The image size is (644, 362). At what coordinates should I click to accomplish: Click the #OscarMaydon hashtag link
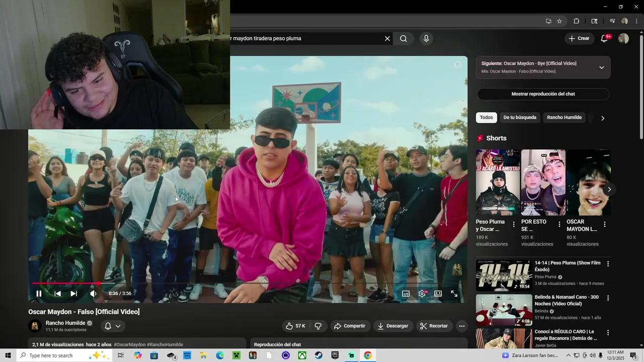tap(129, 345)
